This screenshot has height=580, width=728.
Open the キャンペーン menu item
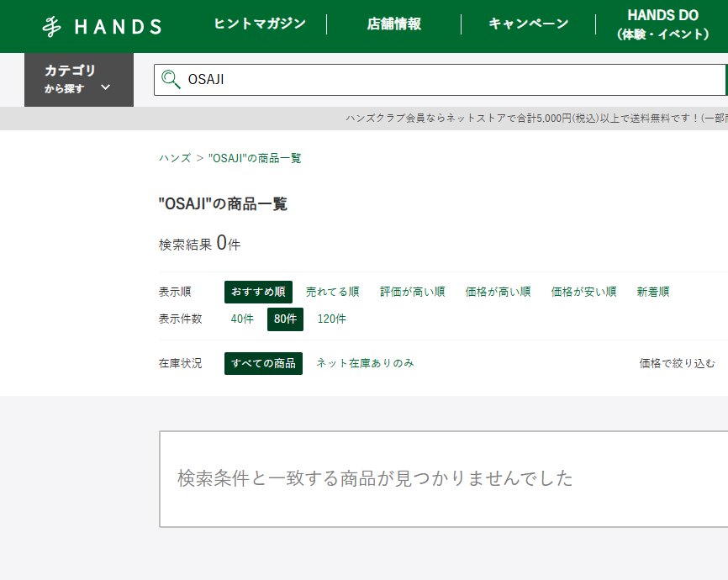tap(529, 24)
